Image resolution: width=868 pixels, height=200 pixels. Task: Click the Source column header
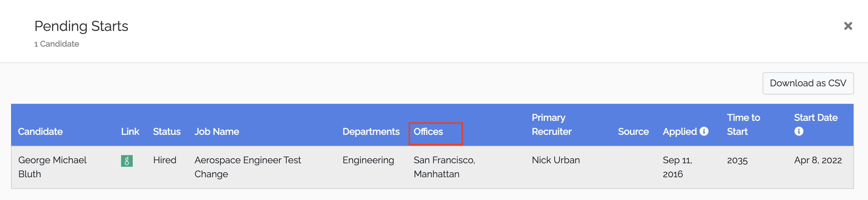point(633,131)
